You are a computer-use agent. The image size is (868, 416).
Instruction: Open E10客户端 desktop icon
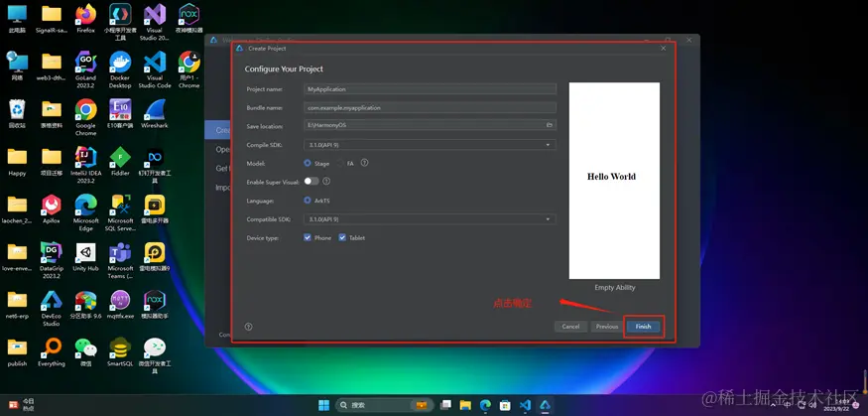pos(120,113)
